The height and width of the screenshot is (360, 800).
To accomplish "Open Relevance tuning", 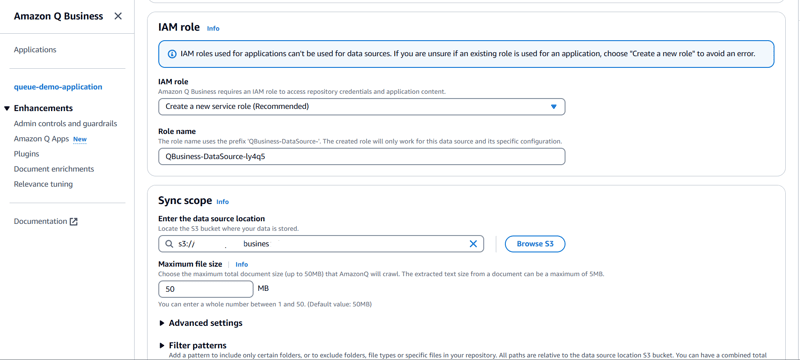I will click(43, 184).
